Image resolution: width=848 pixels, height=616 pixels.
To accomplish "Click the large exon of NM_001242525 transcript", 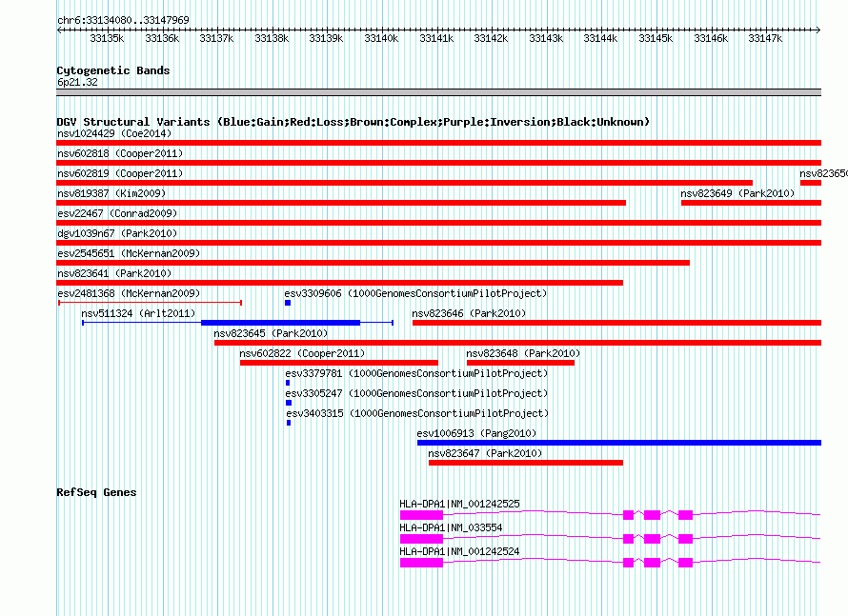I will pos(421,515).
